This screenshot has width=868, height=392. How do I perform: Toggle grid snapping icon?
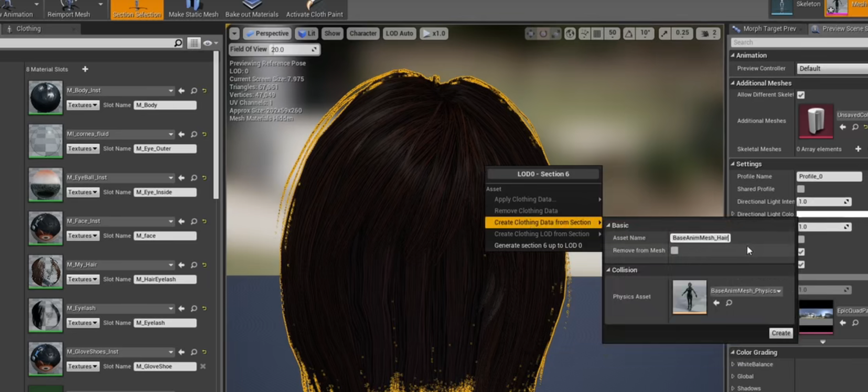(x=597, y=34)
